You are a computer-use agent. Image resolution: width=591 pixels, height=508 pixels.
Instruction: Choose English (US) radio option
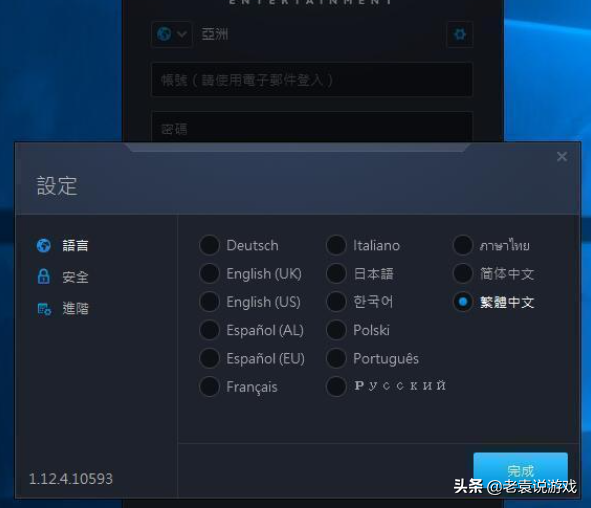tap(209, 302)
